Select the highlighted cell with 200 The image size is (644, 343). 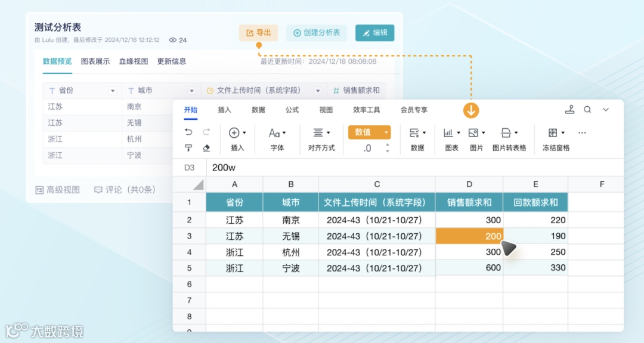click(469, 236)
